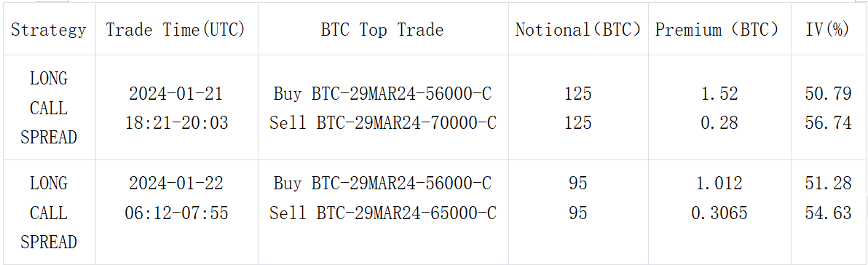
Task: Select the 2024-01-21 trade time cell
Action: point(175,108)
